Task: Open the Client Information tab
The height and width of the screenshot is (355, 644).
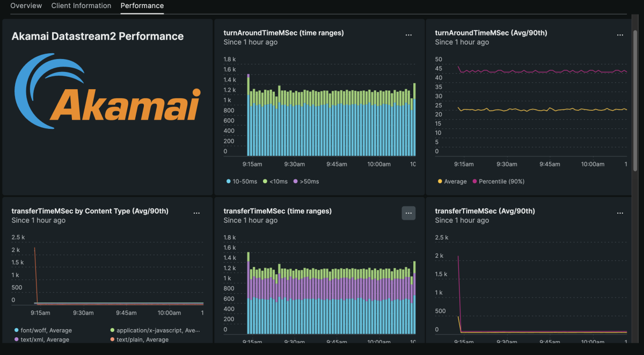Action: pyautogui.click(x=81, y=6)
